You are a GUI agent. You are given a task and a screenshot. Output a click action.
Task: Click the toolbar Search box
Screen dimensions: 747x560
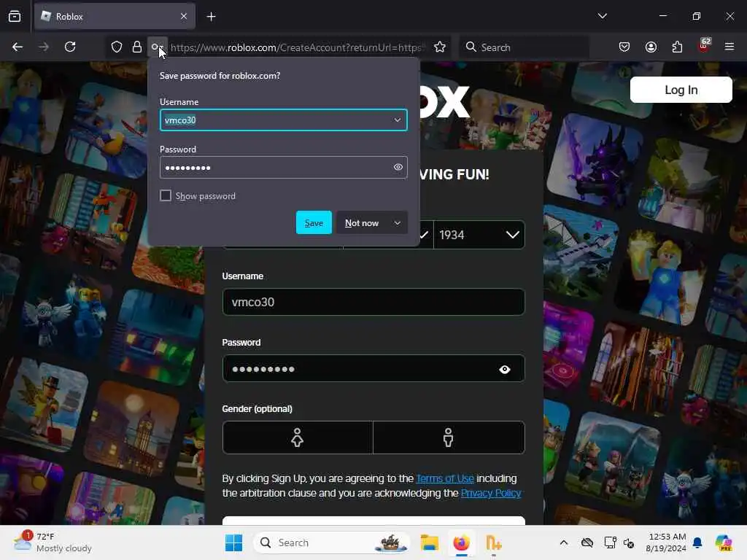point(524,47)
